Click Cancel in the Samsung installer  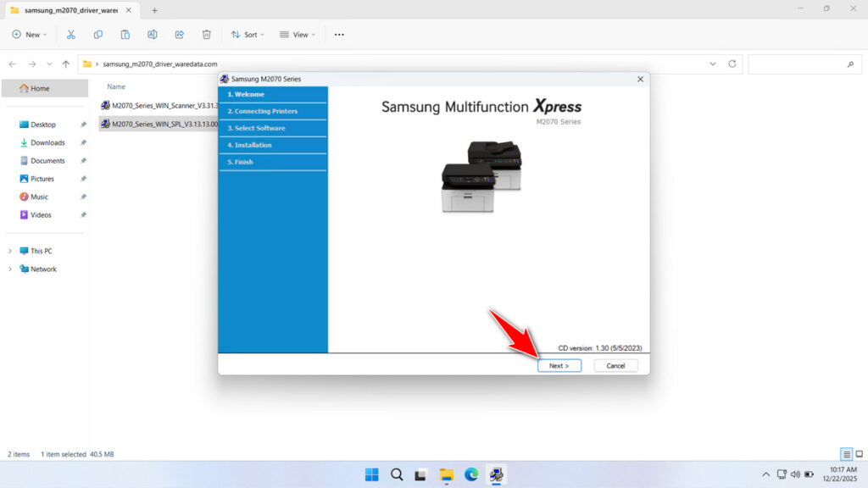point(615,365)
